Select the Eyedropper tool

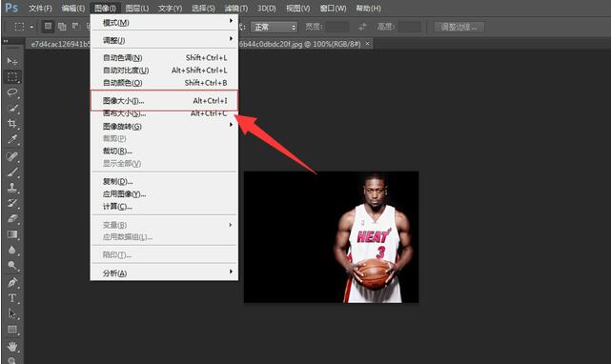(x=12, y=139)
